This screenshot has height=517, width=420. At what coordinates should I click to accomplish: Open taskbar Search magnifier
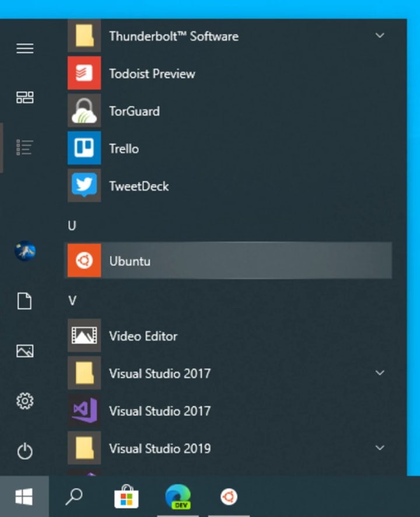[74, 497]
